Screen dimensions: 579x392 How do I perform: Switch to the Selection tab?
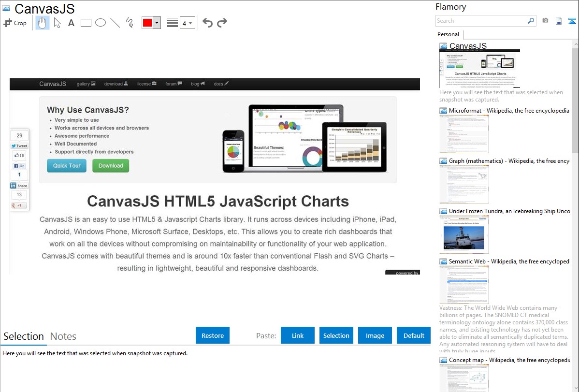tap(24, 336)
